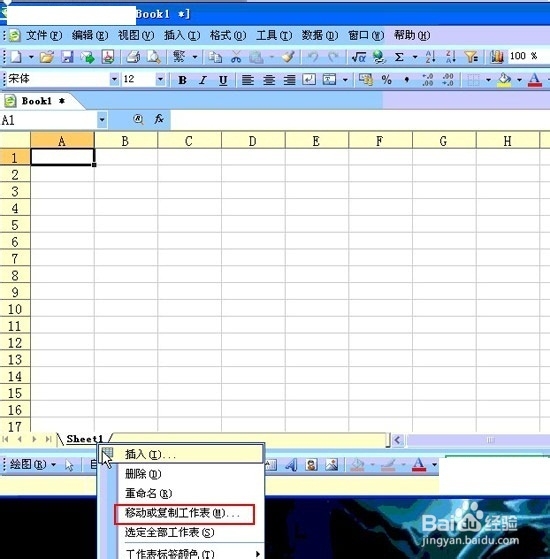Toggle wrap text in cell
550x559 pixels.
(309, 80)
